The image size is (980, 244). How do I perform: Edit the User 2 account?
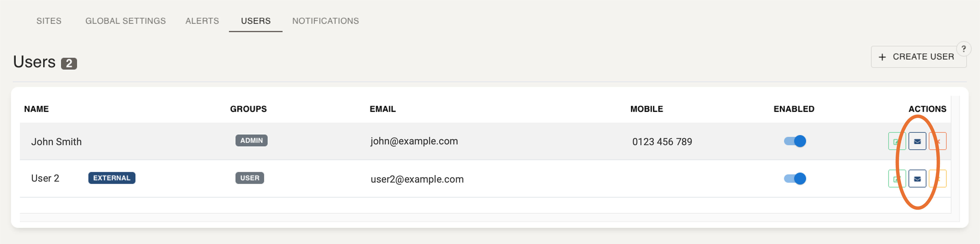point(896,179)
